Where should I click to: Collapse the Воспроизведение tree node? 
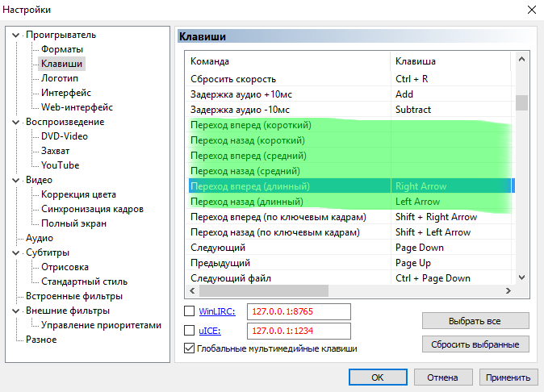pos(15,123)
